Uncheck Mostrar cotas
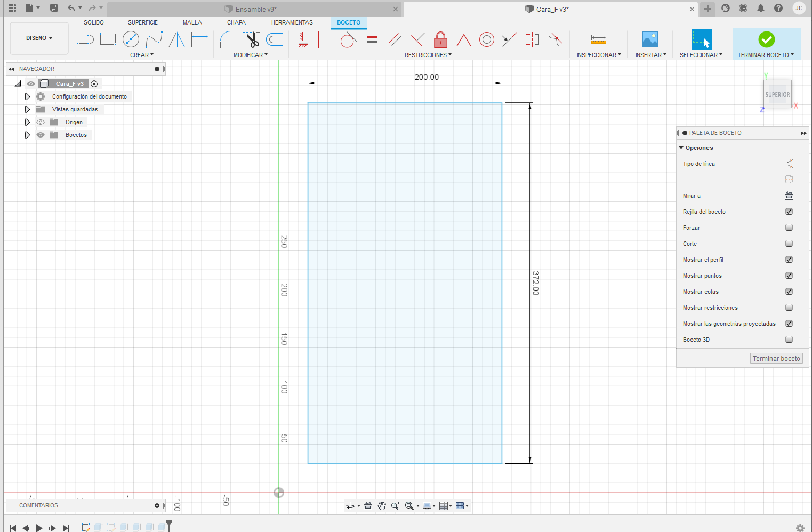The width and height of the screenshot is (812, 532). coord(789,292)
